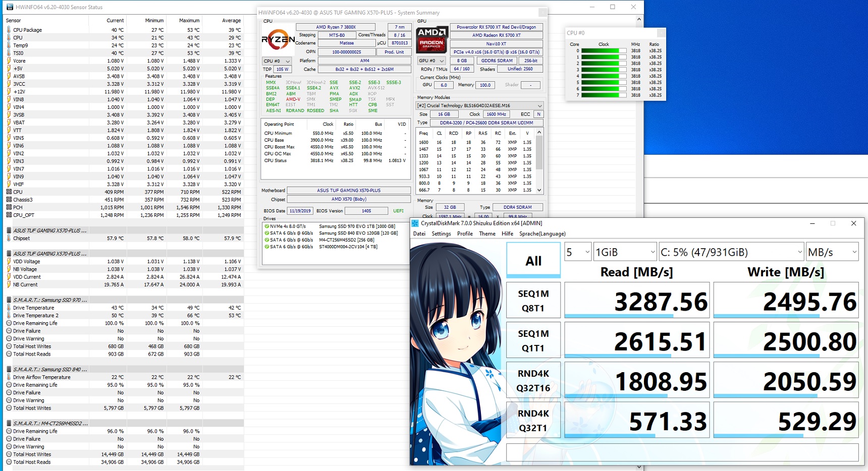Click the voltage icon beside +12V sensor

(9, 92)
